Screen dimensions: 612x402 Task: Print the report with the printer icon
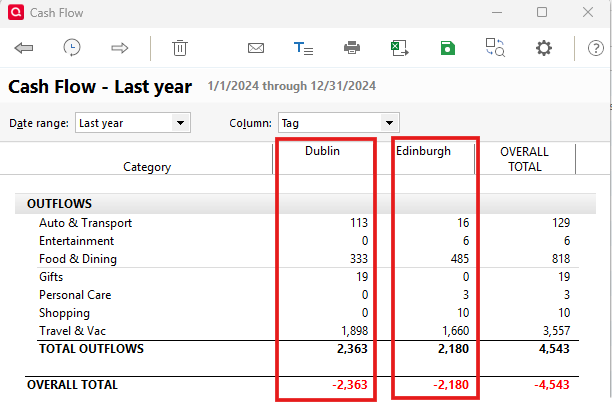coord(352,48)
